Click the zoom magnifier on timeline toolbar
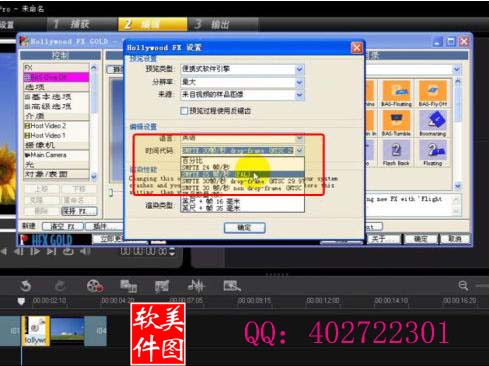This screenshot has height=366, width=489. point(463,285)
